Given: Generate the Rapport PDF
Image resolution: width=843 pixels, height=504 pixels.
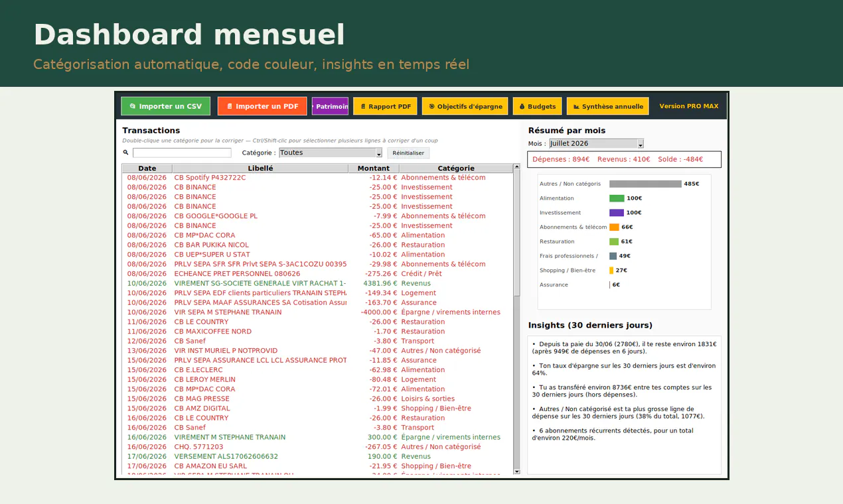Looking at the screenshot, I should tap(385, 106).
